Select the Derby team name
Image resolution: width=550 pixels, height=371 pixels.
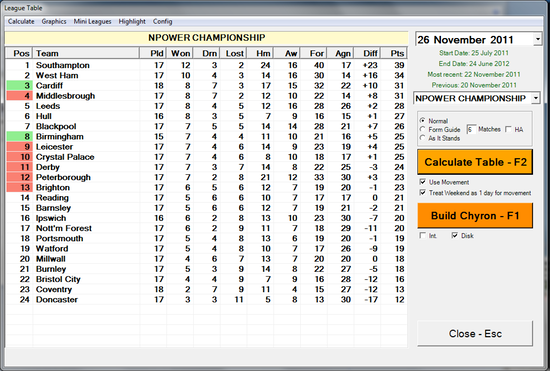coord(48,167)
